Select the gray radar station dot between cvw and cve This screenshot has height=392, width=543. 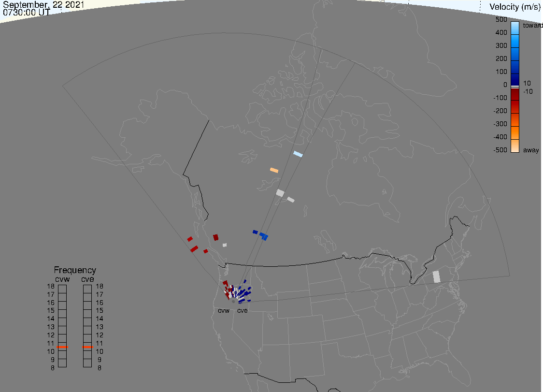(233, 301)
